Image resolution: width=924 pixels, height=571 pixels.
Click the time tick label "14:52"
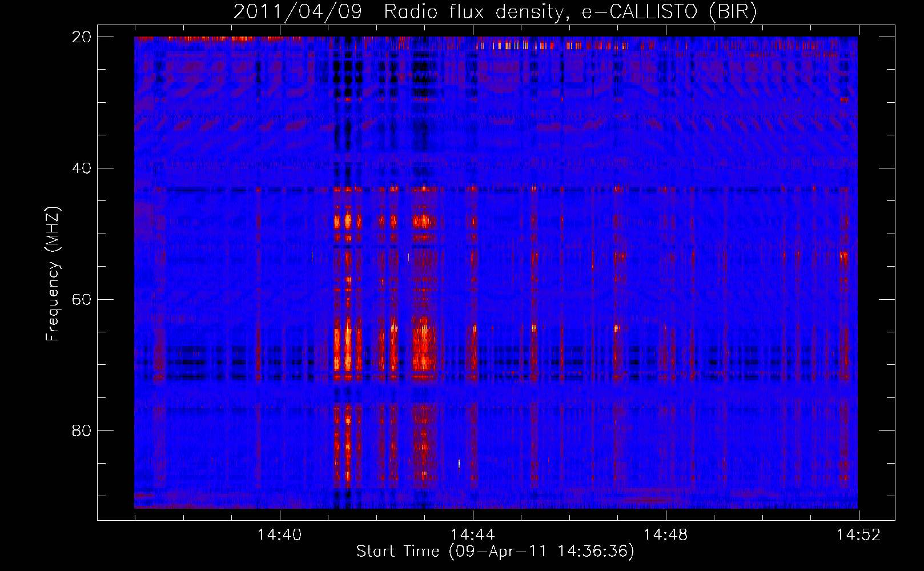[859, 535]
